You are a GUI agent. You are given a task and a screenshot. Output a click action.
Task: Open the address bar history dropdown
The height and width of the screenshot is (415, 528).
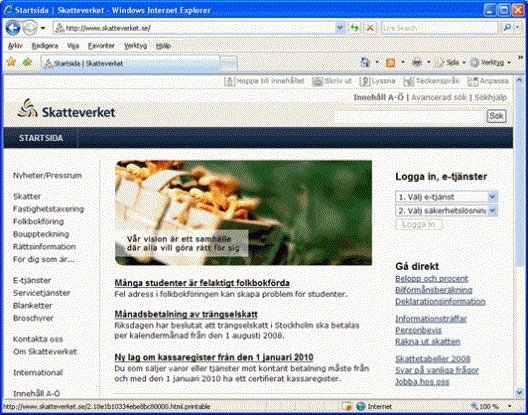click(x=340, y=28)
